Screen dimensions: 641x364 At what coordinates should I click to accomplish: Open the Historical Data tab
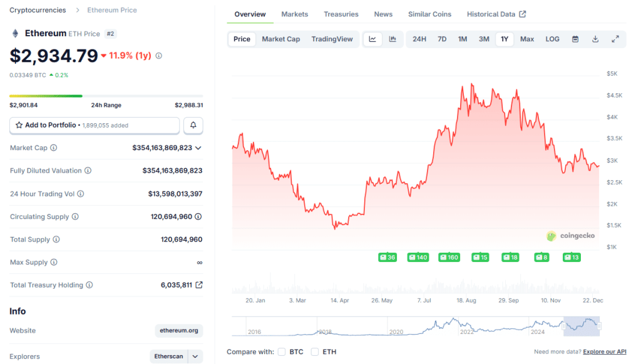[492, 14]
